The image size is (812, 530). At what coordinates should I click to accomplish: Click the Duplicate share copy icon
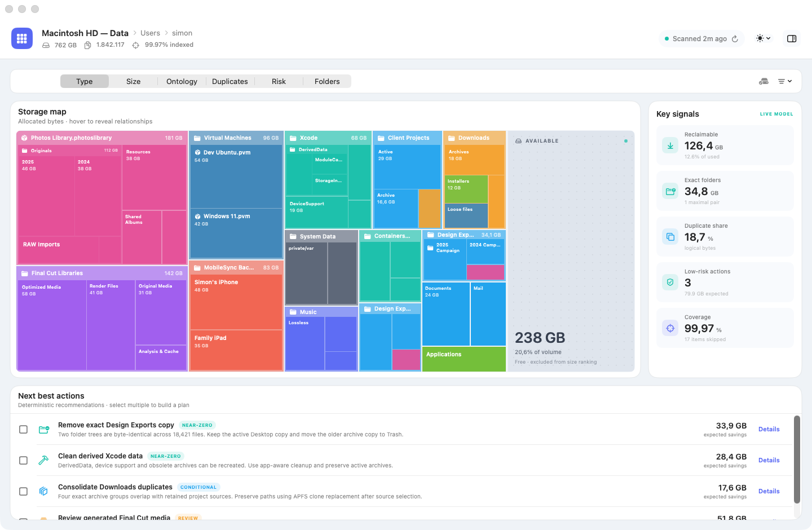[x=670, y=237]
